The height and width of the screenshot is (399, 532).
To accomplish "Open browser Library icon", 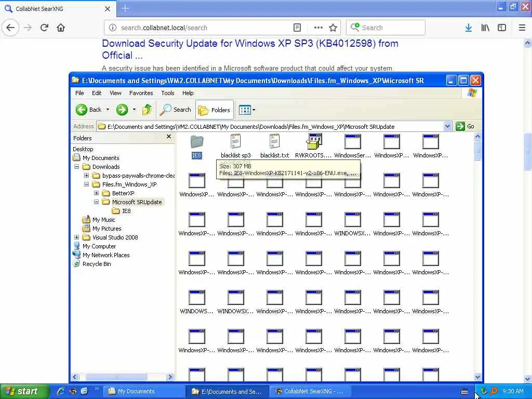I will pos(485,28).
